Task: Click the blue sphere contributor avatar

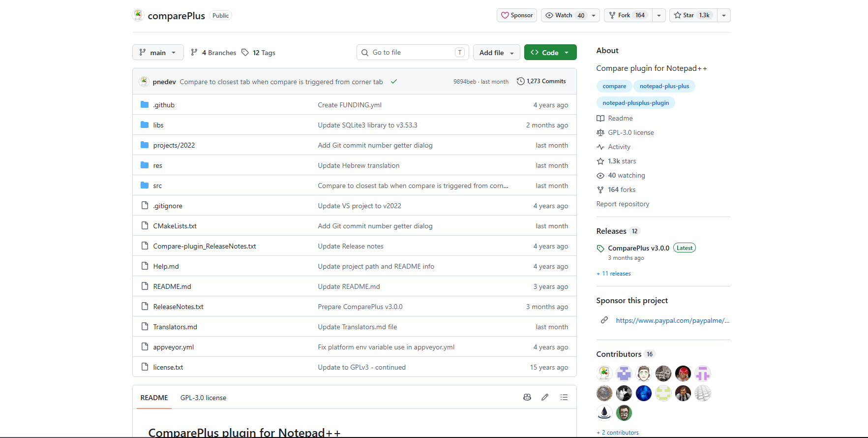Action: 644,393
